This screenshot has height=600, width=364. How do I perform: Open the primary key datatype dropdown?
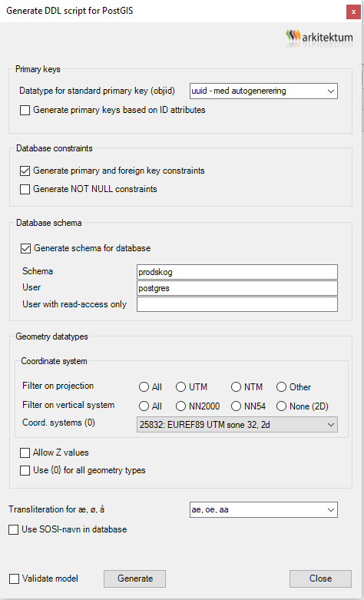[263, 91]
